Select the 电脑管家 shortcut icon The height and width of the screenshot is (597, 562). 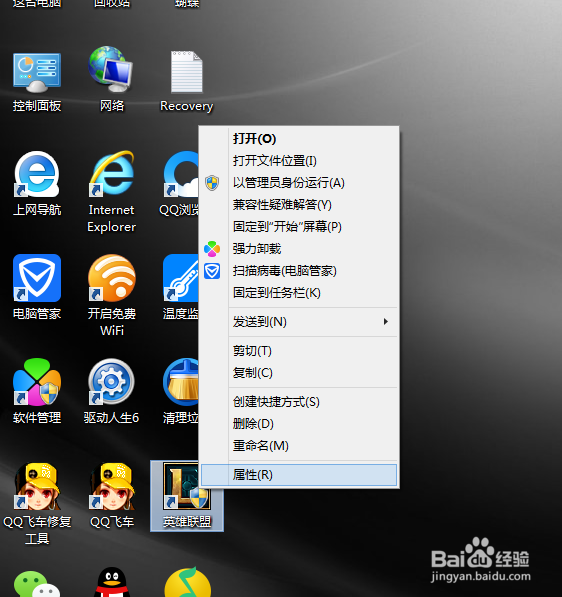point(37,278)
